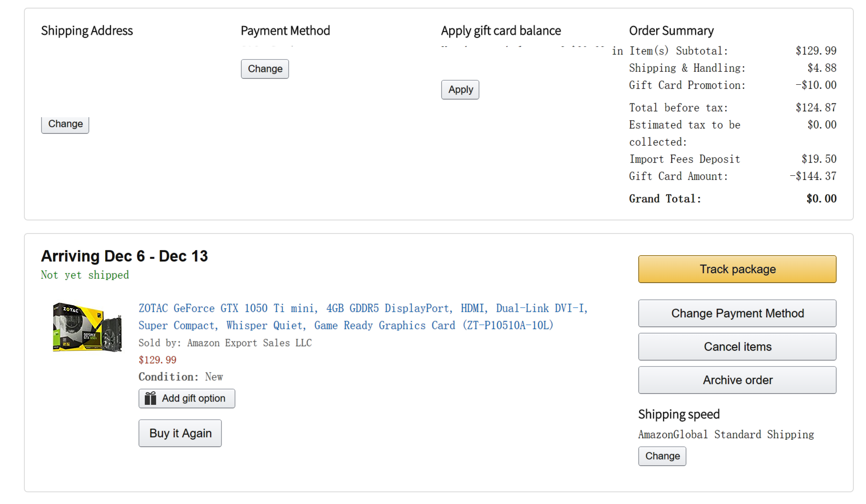Apply the gift card balance
Image resolution: width=866 pixels, height=504 pixels.
pos(460,90)
